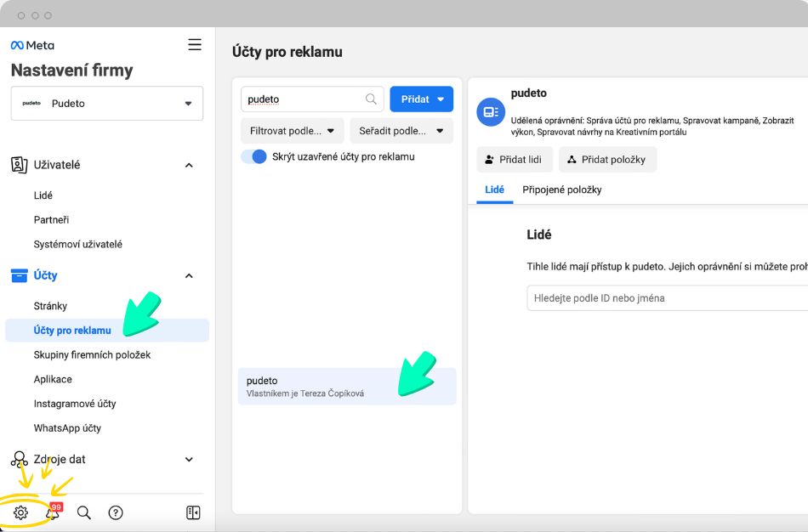Click the Nastavení firmy title
This screenshot has height=532, width=808.
click(x=71, y=70)
